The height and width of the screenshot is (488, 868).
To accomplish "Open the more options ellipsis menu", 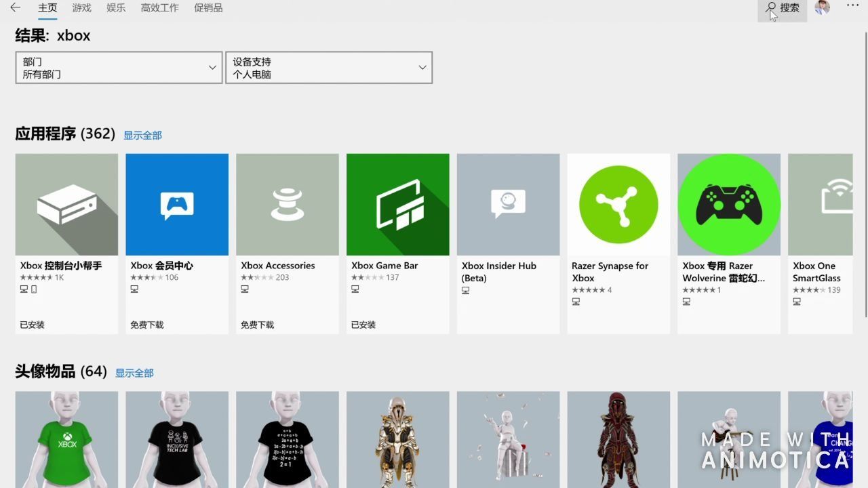I will click(x=853, y=6).
